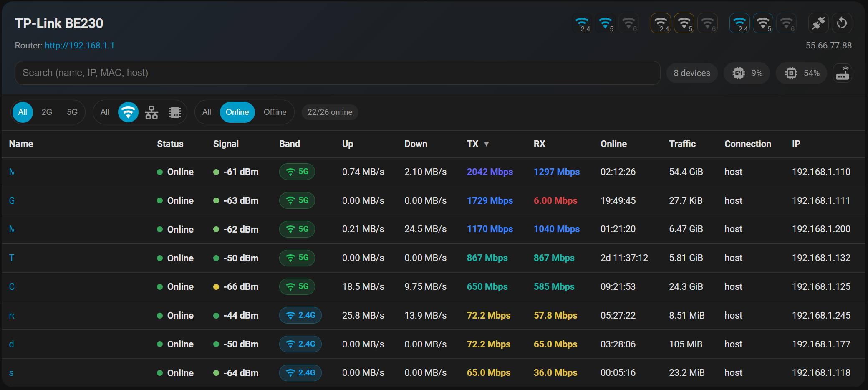Click the plug connection icon
868x390 pixels.
click(x=818, y=23)
